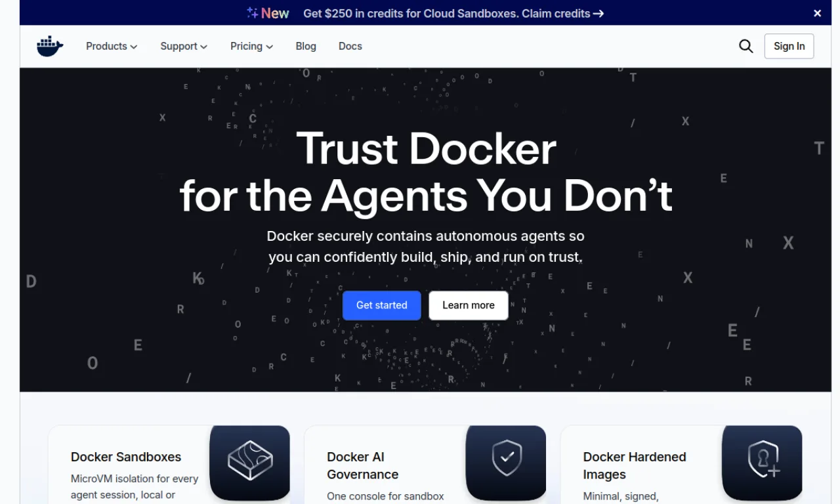Click the Learn more button
840x504 pixels.
[469, 305]
